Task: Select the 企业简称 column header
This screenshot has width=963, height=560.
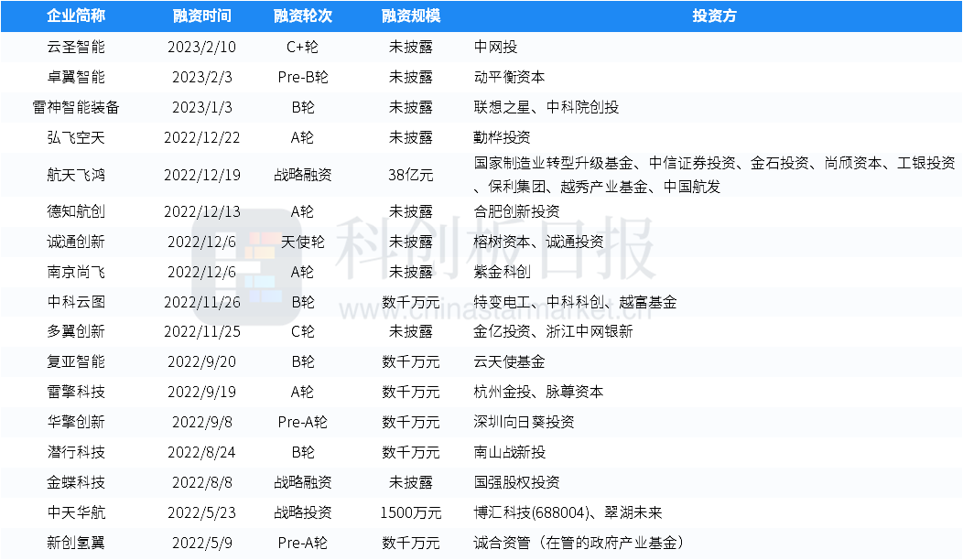Action: (x=76, y=16)
